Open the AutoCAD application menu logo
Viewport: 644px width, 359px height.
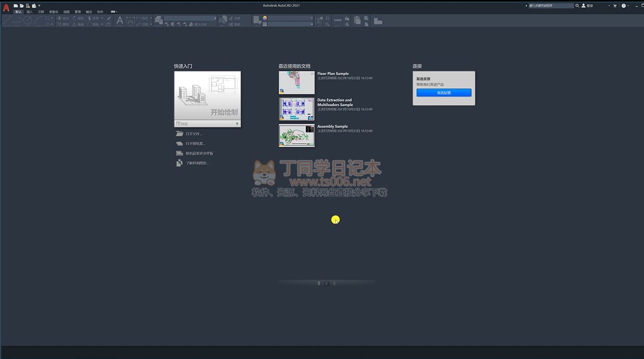(x=6, y=7)
